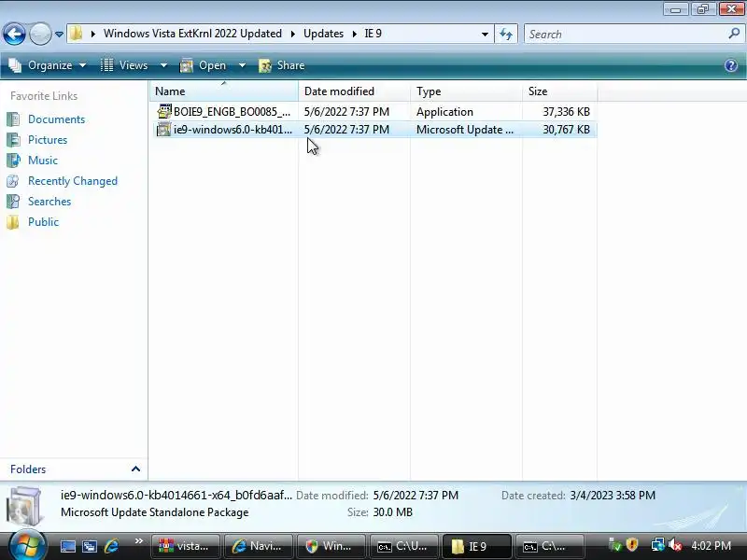Click the Public folder icon in sidebar
Image resolution: width=747 pixels, height=560 pixels.
click(13, 222)
